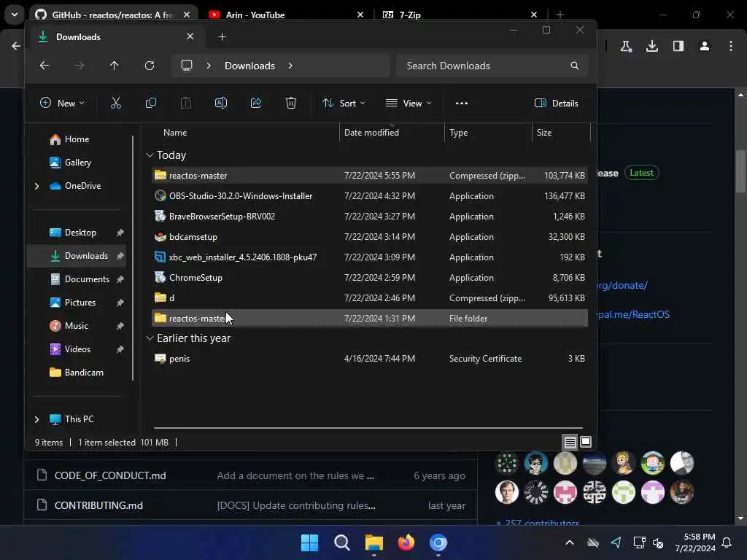Click the Cut scissors icon in toolbar
Screen dimensions: 747x560
[x=116, y=103]
